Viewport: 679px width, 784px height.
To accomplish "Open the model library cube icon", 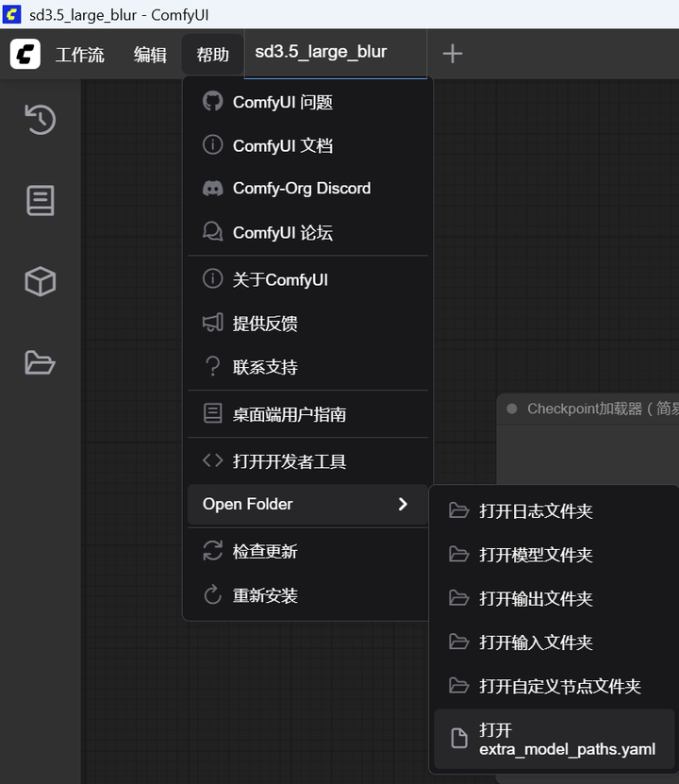I will coord(40,281).
